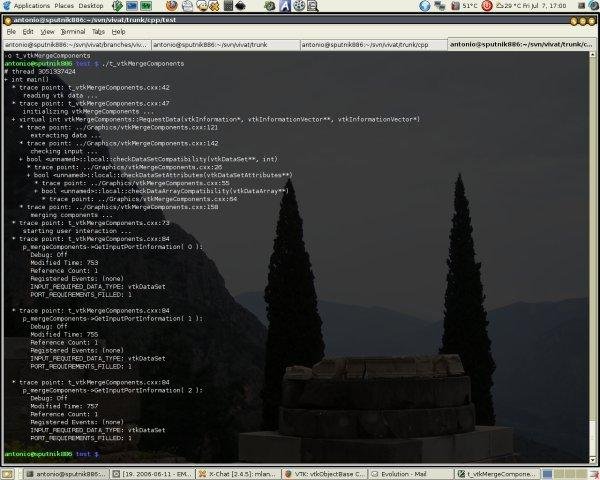Select the active last terminal tab
This screenshot has width=600, height=480.
tap(522, 44)
